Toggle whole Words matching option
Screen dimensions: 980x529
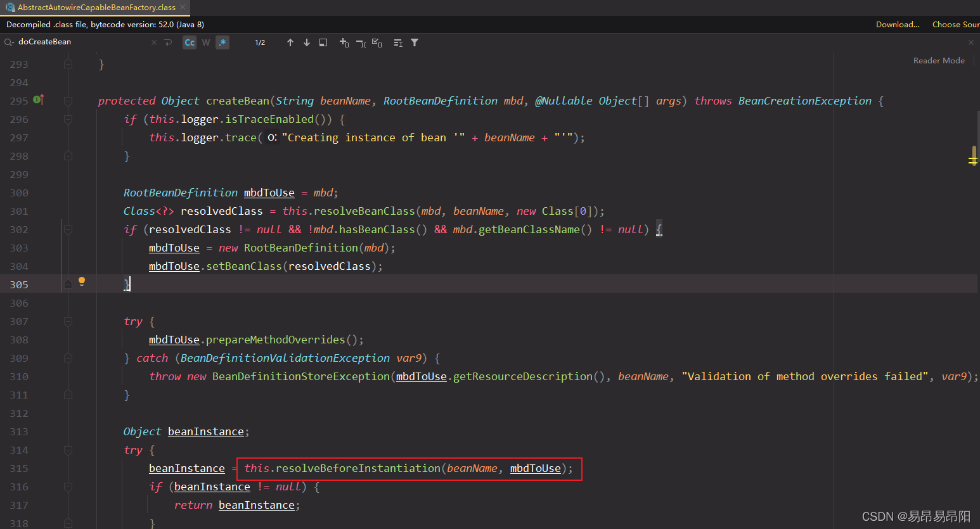click(205, 42)
